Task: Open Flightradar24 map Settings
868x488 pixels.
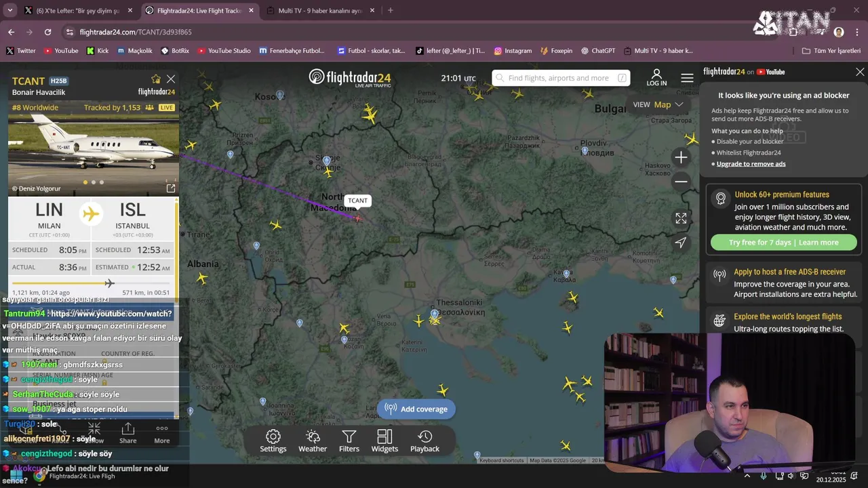Action: coord(273,441)
